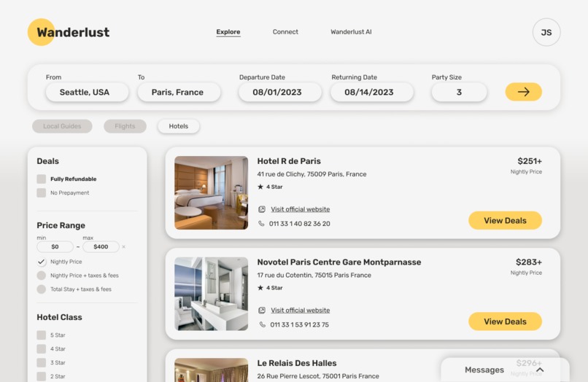Select the Nightly Price radio option
This screenshot has width=588, height=382.
coord(42,262)
